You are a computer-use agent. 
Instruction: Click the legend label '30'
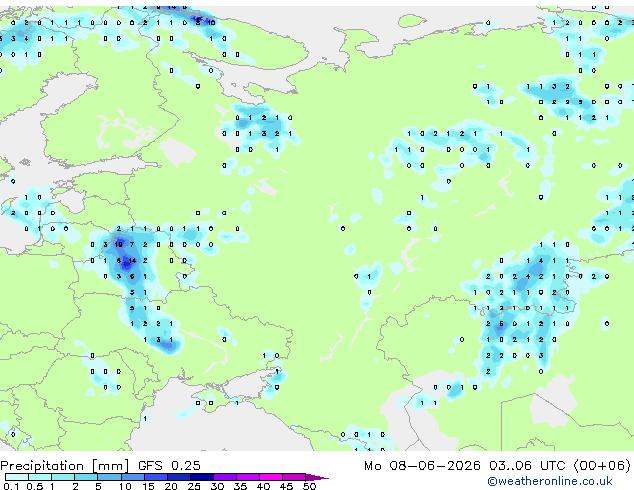pos(217,486)
